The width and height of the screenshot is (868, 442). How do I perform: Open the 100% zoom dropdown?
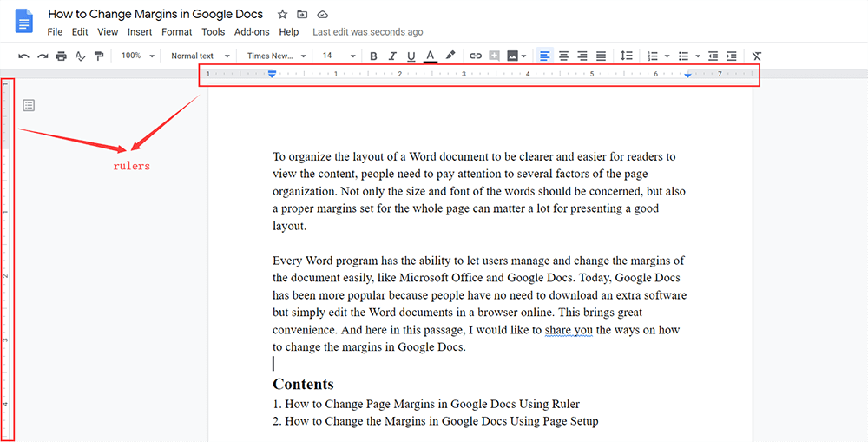click(137, 56)
